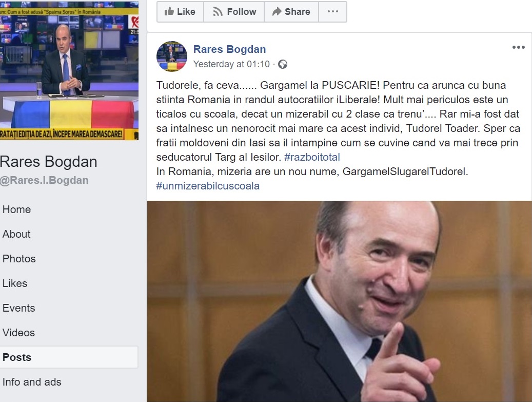Open the Likes section
Viewport: 532px width, 402px height.
pyautogui.click(x=14, y=283)
